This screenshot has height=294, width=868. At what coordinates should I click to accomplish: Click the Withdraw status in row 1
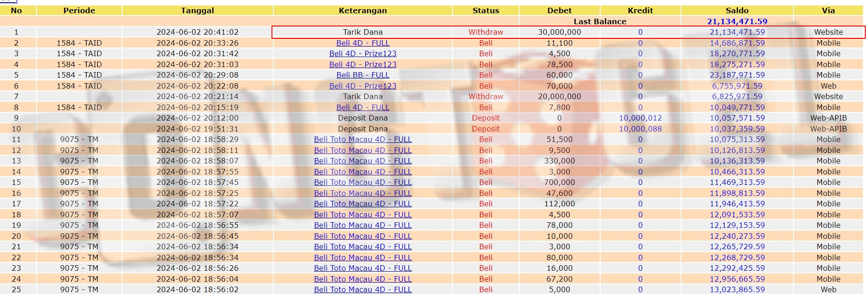(x=485, y=32)
